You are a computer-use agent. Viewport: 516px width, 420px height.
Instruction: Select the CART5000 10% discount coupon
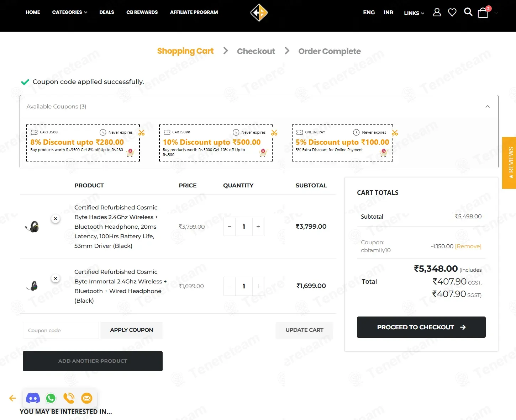tap(216, 143)
